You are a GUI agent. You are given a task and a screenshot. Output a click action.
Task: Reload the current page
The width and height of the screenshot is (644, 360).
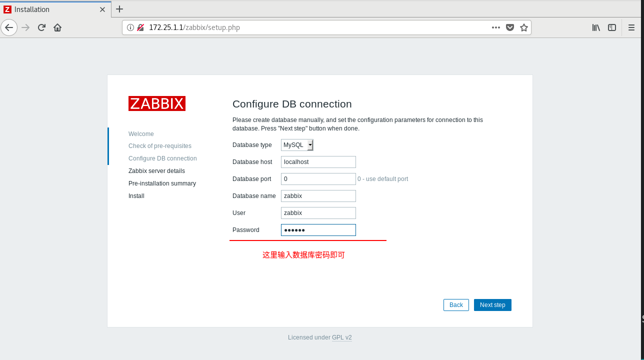41,27
